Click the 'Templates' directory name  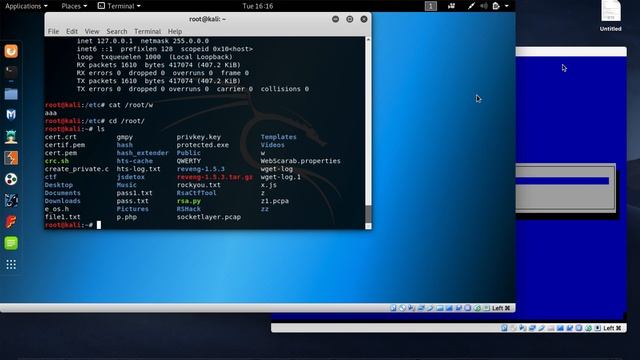(278, 137)
